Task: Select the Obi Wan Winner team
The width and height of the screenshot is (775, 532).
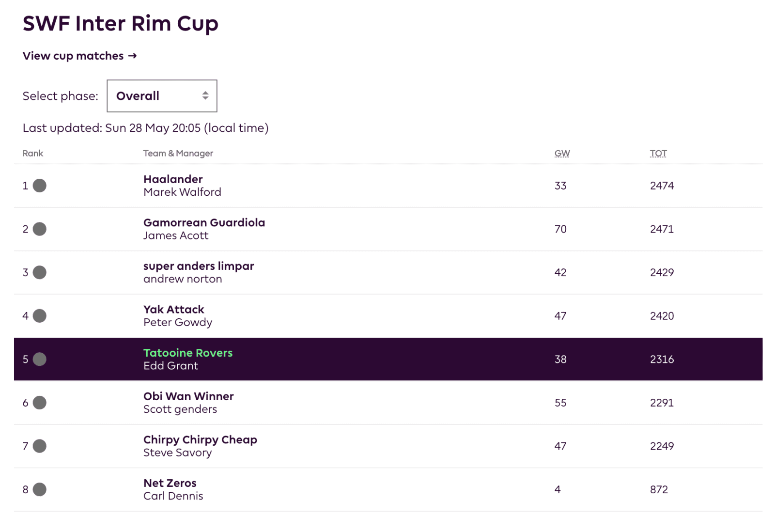Action: pos(188,396)
